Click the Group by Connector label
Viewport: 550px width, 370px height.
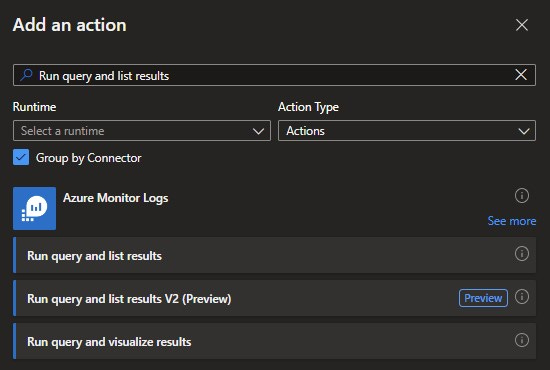(89, 158)
